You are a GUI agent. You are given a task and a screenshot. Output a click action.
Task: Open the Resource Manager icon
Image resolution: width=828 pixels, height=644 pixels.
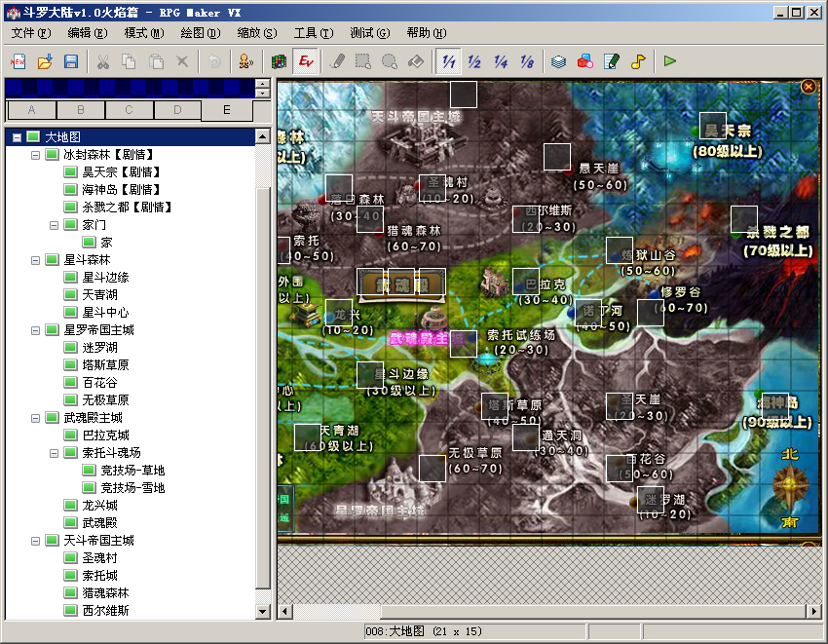point(585,61)
